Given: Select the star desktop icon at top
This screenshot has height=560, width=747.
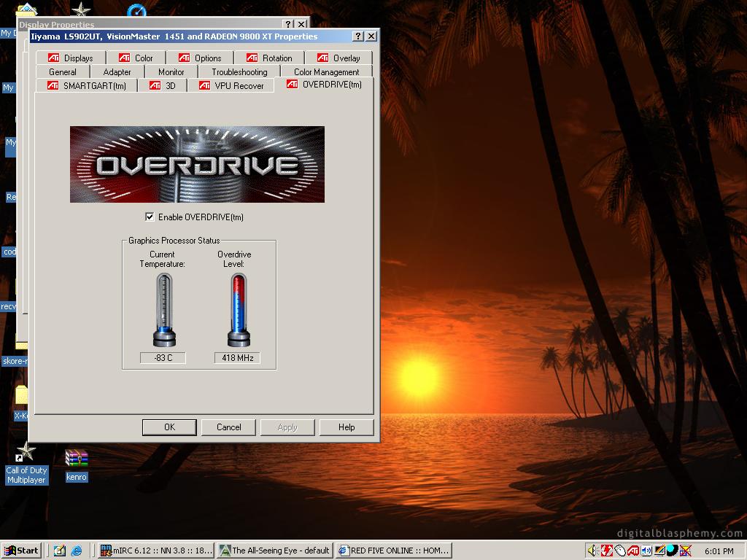Looking at the screenshot, I should pyautogui.click(x=80, y=9).
